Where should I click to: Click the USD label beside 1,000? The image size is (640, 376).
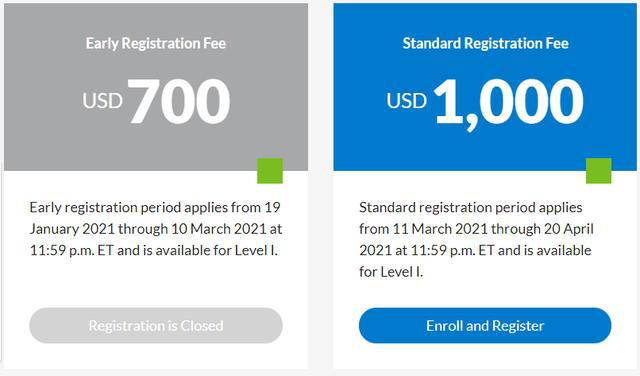407,101
